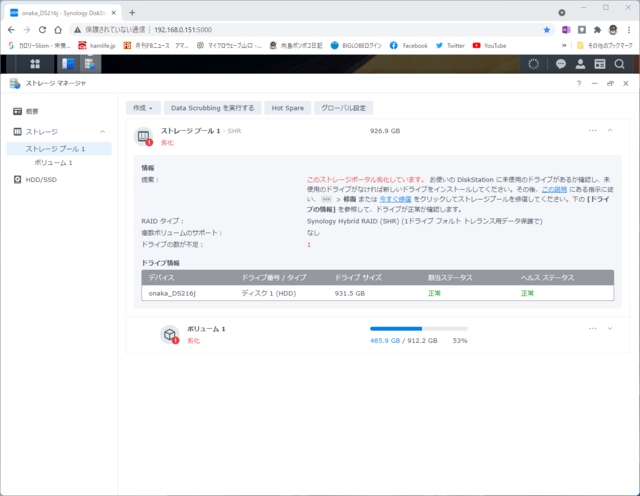Switch to Storage Manager taskbar app icon
The width and height of the screenshot is (640, 496).
pyautogui.click(x=90, y=64)
